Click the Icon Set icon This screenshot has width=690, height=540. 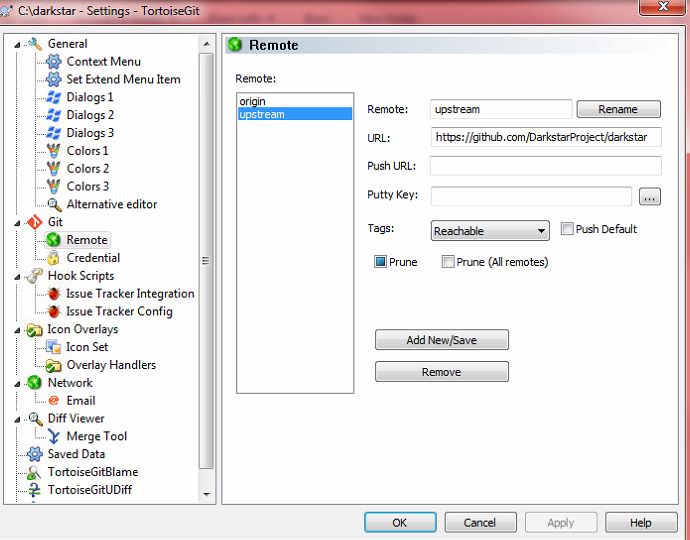tap(54, 347)
